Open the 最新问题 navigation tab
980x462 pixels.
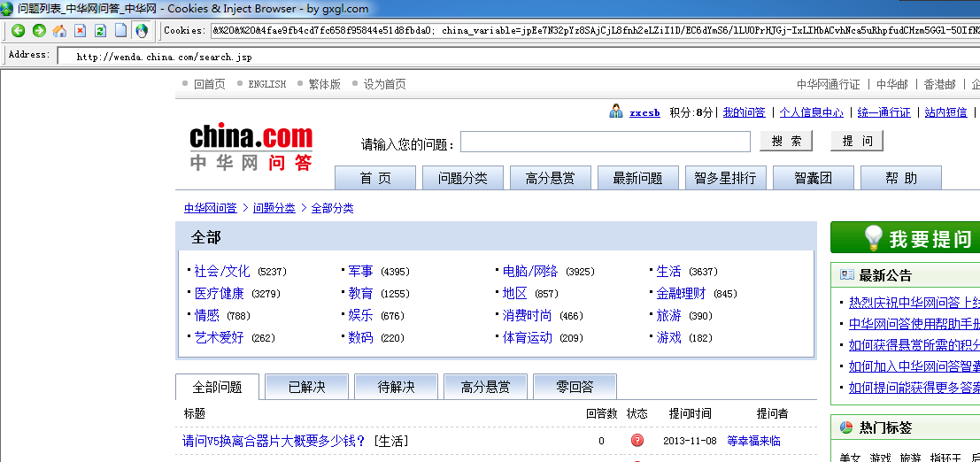(637, 178)
